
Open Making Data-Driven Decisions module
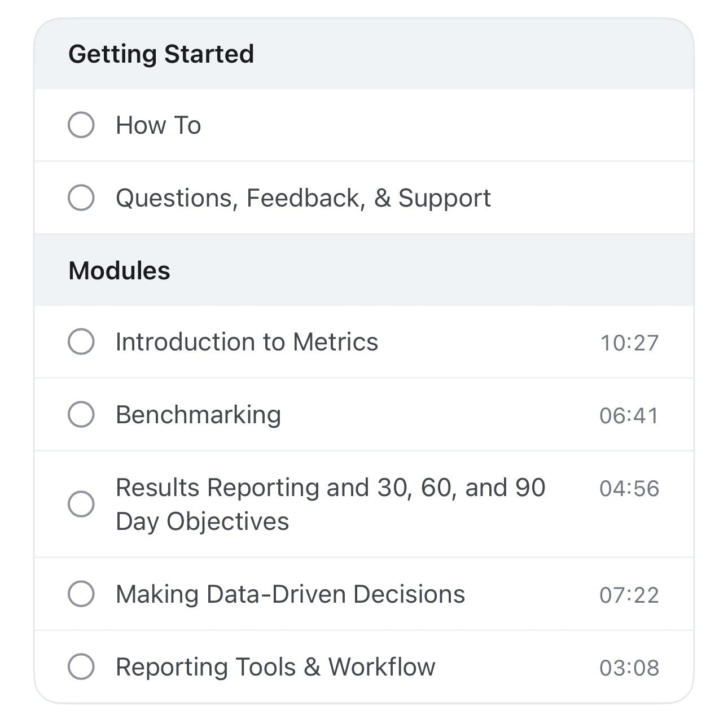(x=290, y=594)
